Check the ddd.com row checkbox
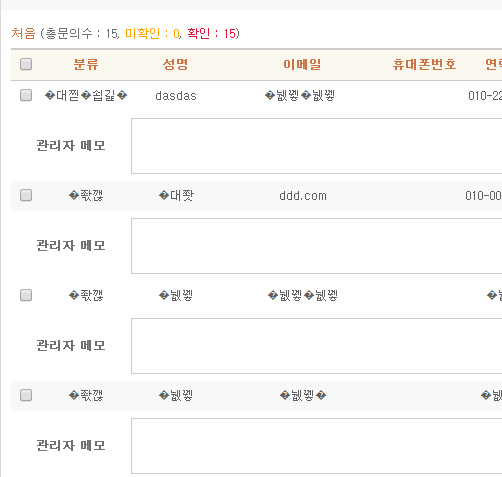The width and height of the screenshot is (502, 477). click(26, 195)
